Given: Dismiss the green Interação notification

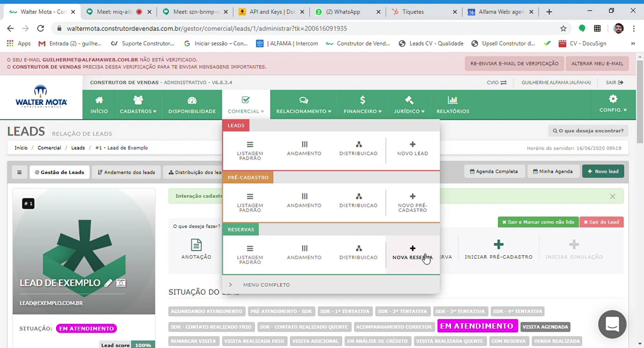Looking at the screenshot, I should (x=613, y=196).
